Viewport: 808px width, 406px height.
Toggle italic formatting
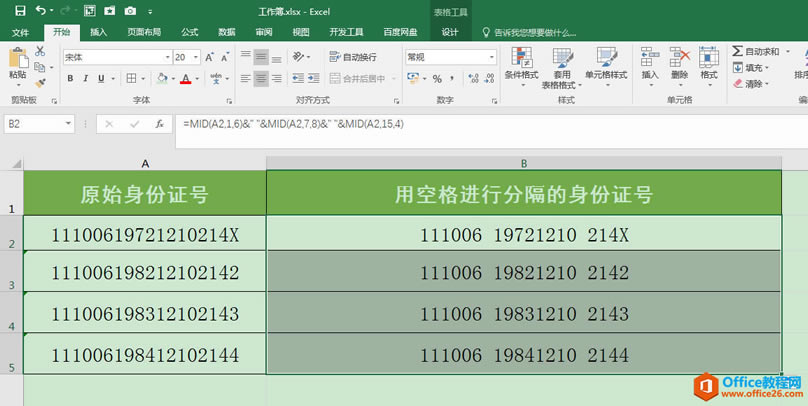[x=86, y=78]
